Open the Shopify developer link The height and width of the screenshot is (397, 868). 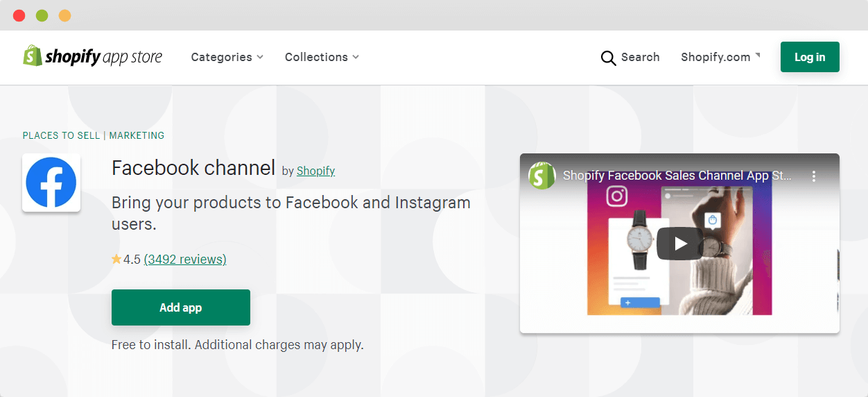[316, 171]
